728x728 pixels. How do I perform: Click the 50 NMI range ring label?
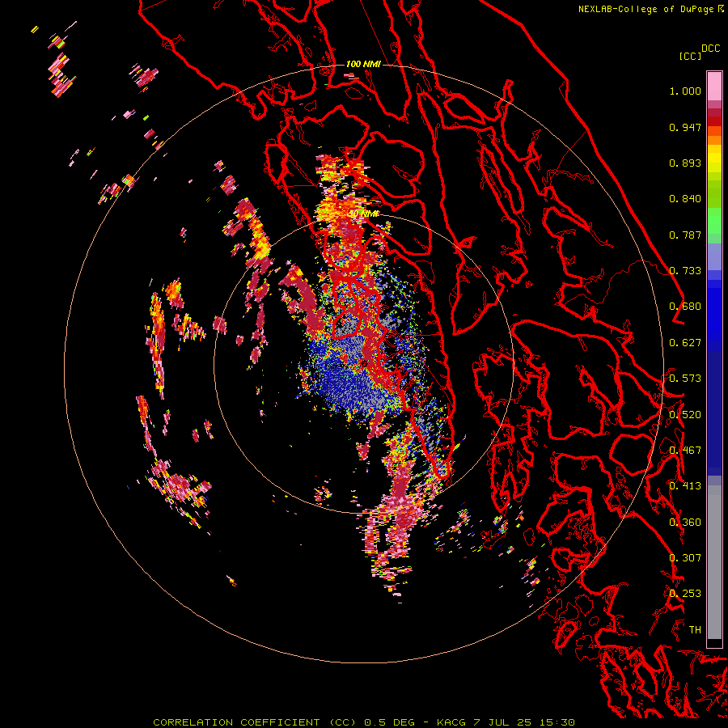coord(364,214)
